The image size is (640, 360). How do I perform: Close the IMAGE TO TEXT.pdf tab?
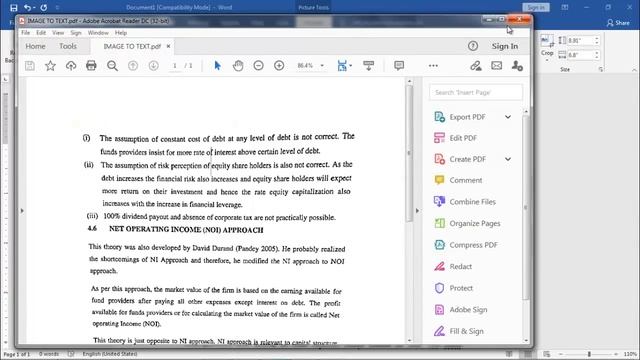pos(168,46)
